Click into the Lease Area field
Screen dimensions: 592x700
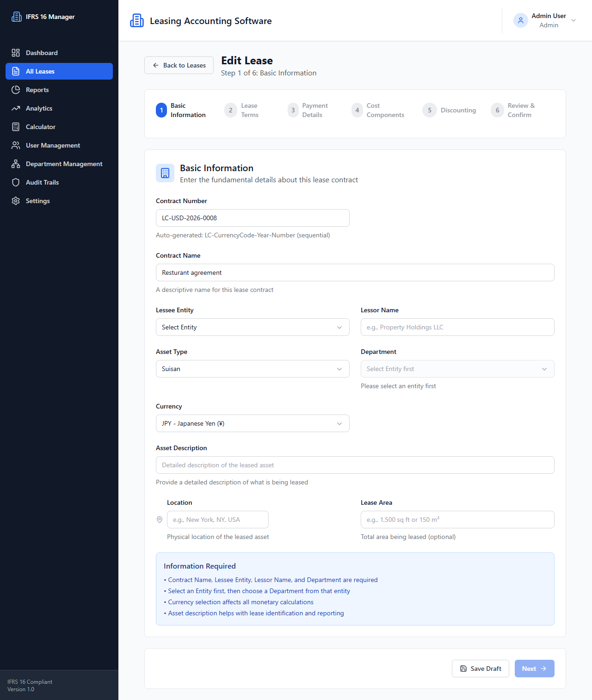pos(457,520)
